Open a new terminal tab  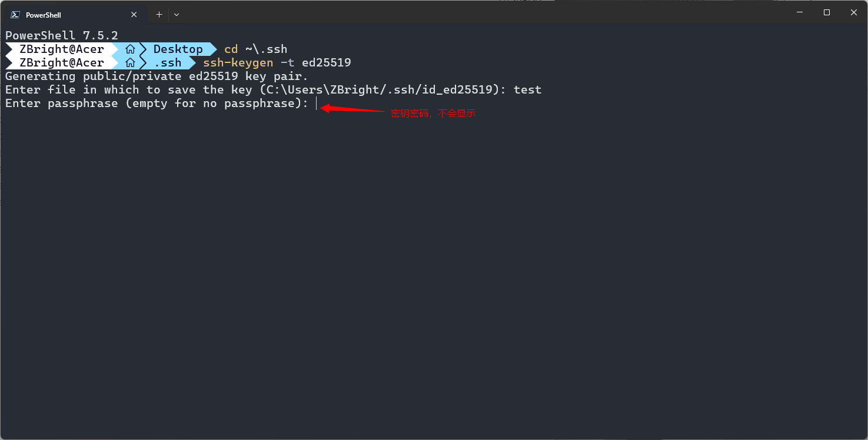click(x=159, y=15)
